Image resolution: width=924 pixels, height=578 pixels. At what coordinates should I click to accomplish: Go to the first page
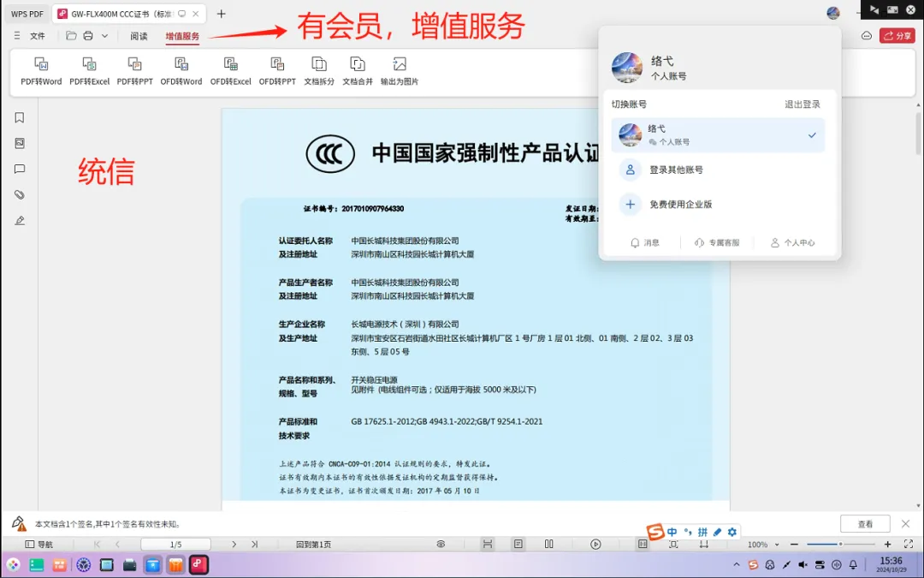tap(98, 545)
